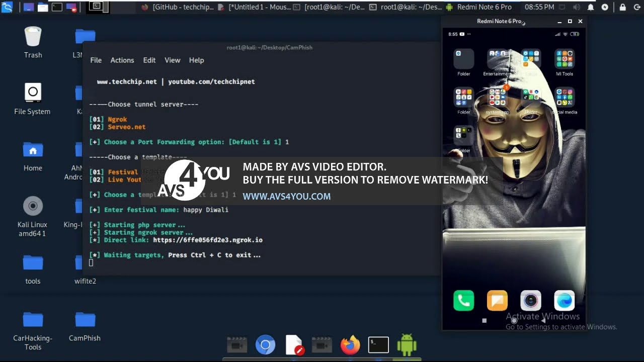Open the Kali applications menu icon
The width and height of the screenshot is (644, 362).
[x=7, y=7]
